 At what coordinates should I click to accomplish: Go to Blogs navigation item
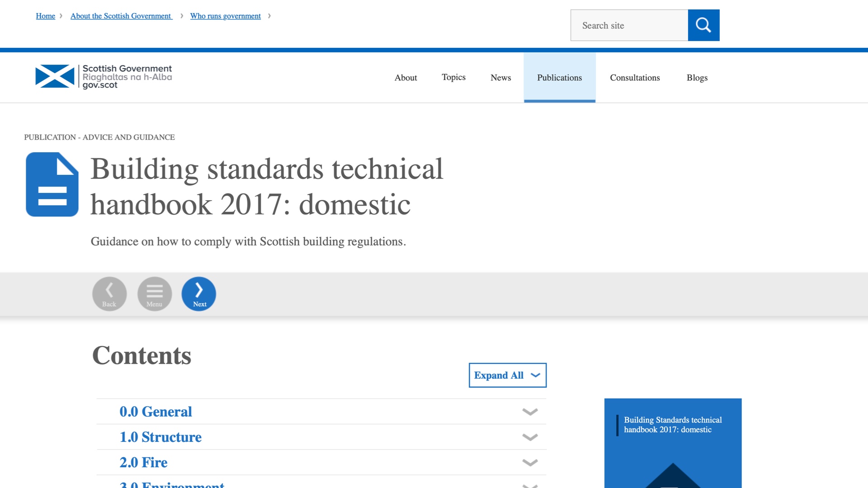[697, 78]
